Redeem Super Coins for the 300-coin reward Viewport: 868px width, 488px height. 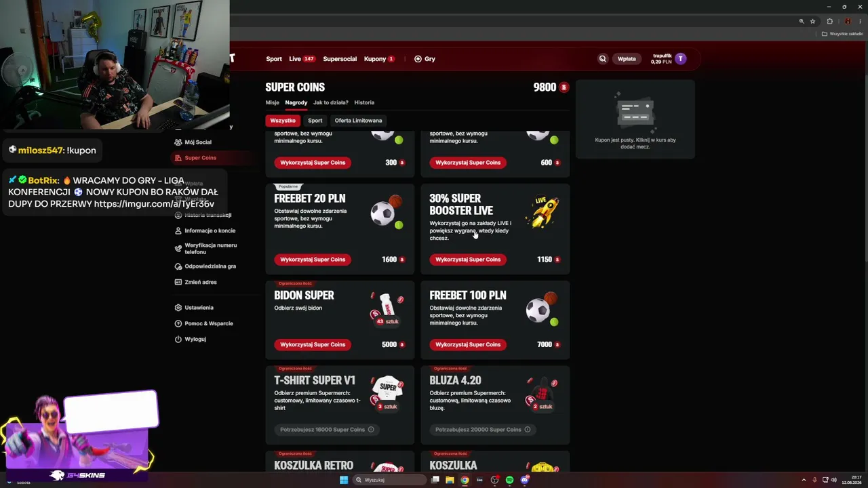313,163
